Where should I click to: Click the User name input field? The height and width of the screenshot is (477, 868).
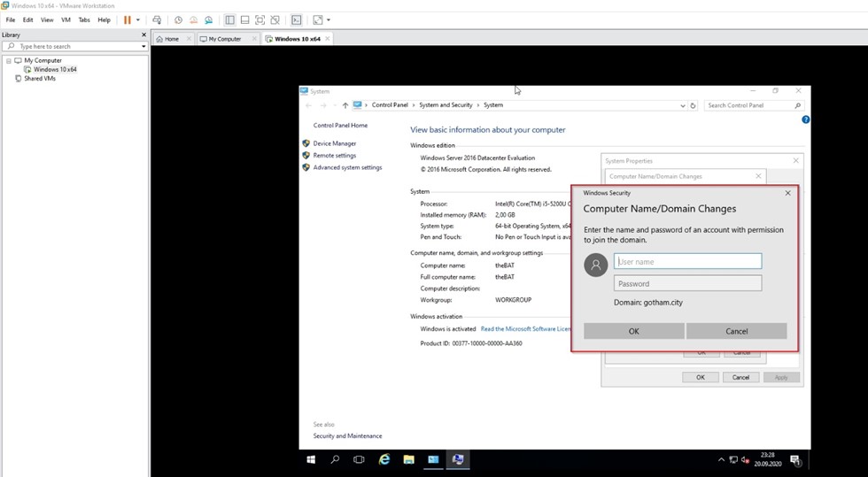[687, 262]
